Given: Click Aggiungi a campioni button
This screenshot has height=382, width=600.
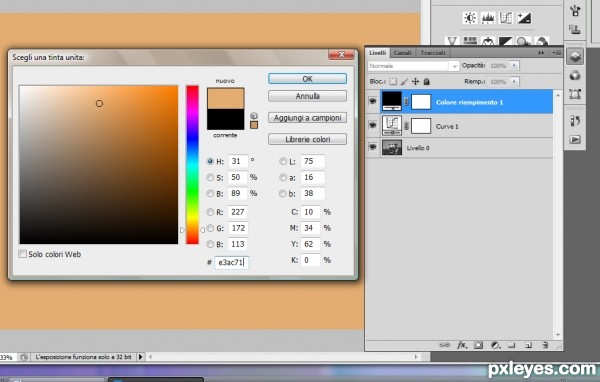Looking at the screenshot, I should [x=307, y=118].
